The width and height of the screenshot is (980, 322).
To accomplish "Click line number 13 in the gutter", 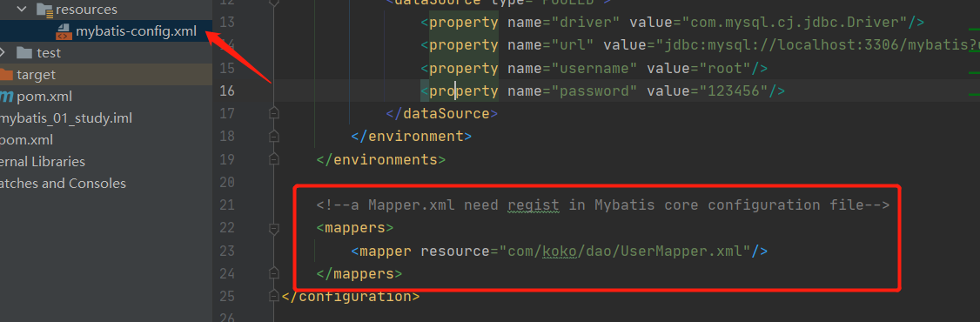I will pyautogui.click(x=226, y=23).
